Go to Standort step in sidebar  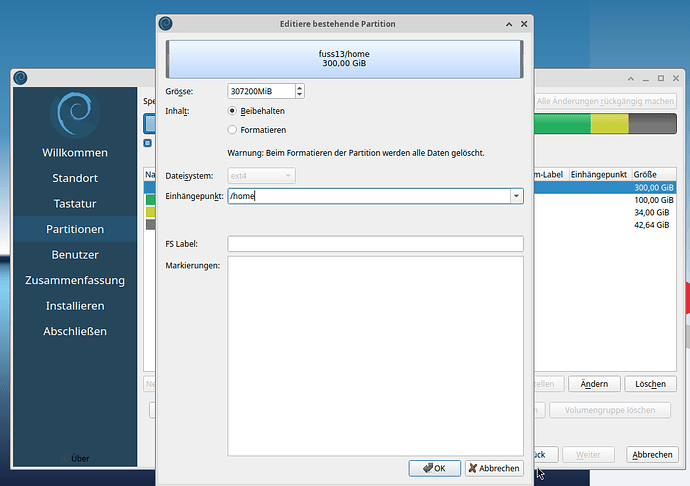tap(75, 178)
